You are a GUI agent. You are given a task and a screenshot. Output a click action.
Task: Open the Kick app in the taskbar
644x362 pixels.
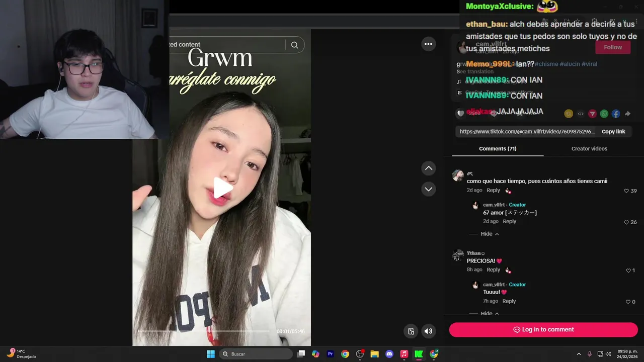(419, 354)
